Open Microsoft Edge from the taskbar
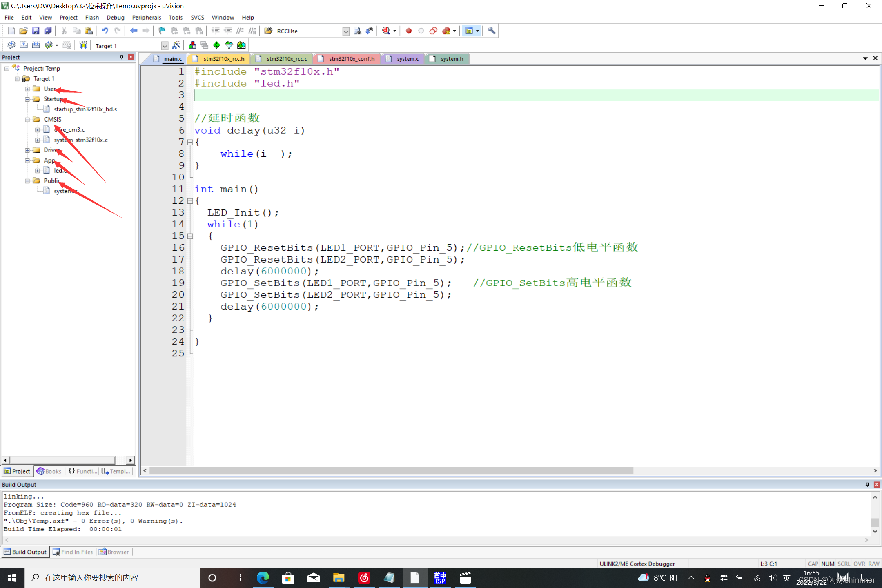The height and width of the screenshot is (588, 882). pos(263,577)
